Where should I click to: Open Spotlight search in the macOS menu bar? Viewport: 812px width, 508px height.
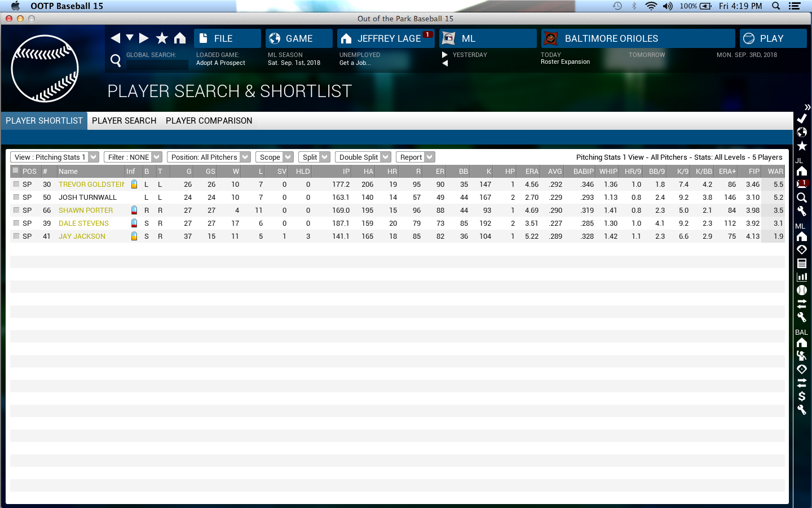point(776,6)
